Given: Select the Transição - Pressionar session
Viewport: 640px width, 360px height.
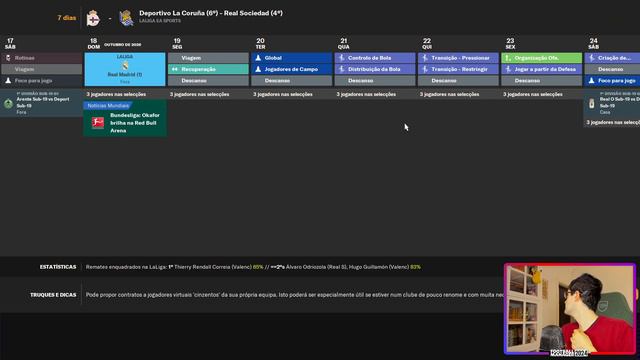Looking at the screenshot, I should coord(458,58).
